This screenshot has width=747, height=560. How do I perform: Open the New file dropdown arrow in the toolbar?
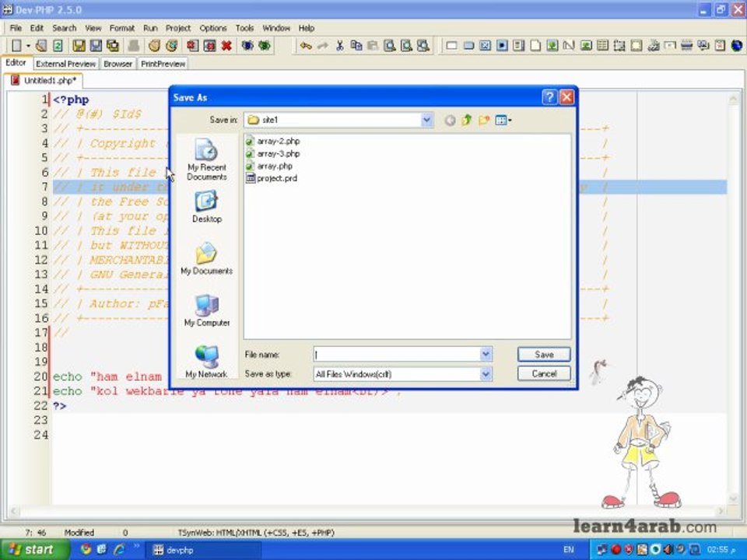28,46
